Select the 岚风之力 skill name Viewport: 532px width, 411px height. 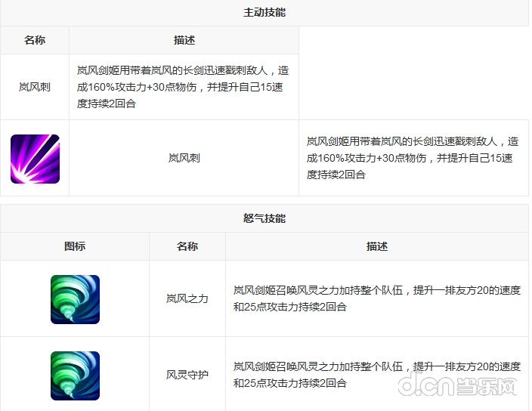click(x=187, y=299)
